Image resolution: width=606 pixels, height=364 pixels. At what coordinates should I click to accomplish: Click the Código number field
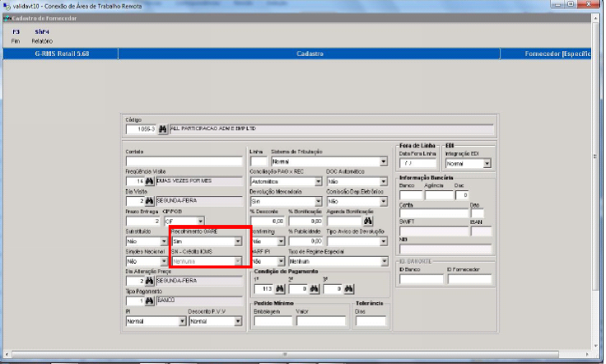tap(141, 129)
